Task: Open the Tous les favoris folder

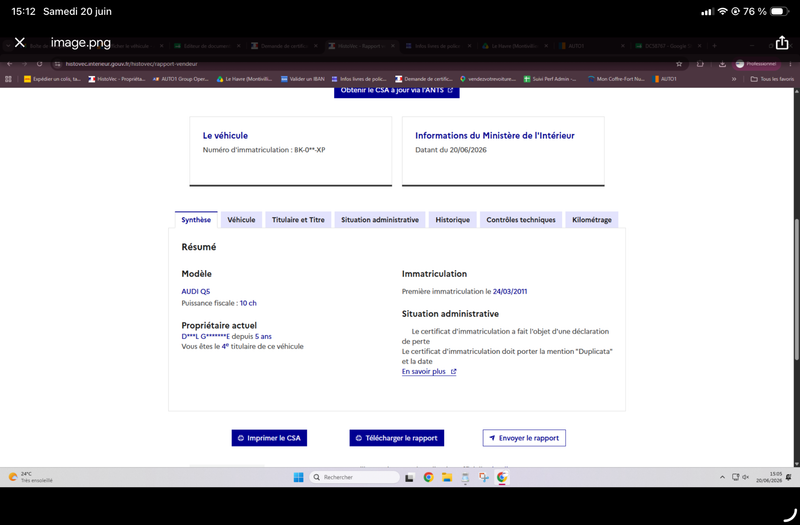Action: [772, 79]
